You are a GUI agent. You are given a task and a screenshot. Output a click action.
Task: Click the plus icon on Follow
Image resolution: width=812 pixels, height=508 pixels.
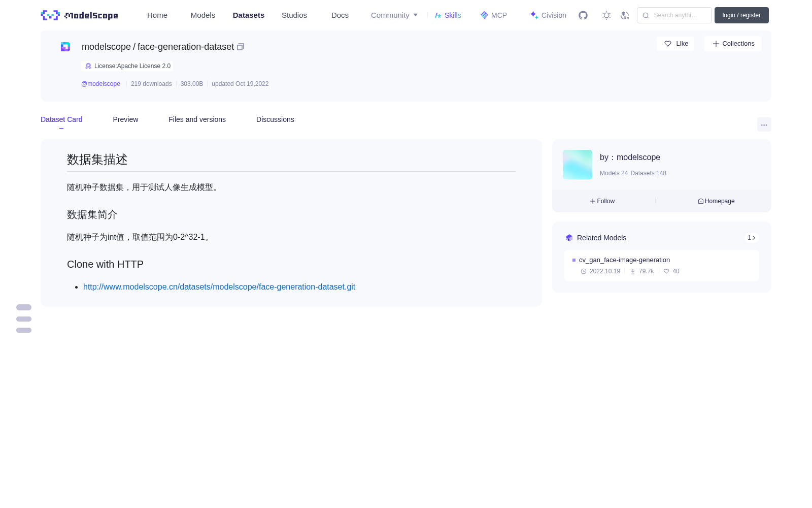[593, 201]
